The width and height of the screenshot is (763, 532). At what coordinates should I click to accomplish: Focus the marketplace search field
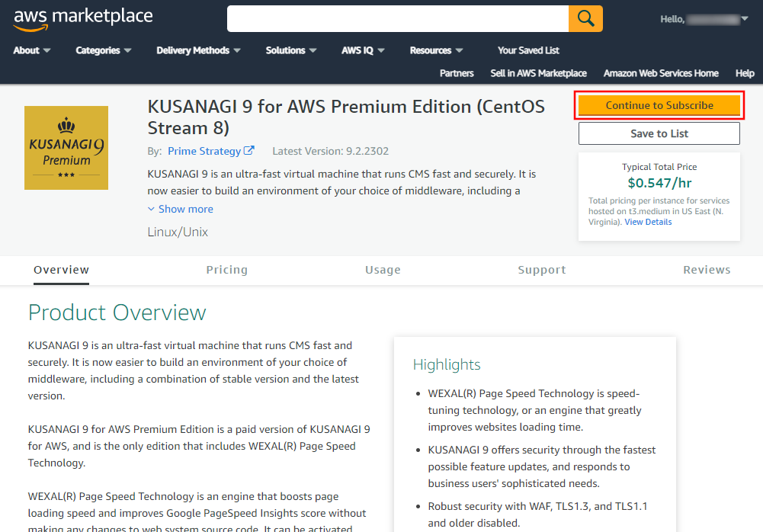(398, 18)
